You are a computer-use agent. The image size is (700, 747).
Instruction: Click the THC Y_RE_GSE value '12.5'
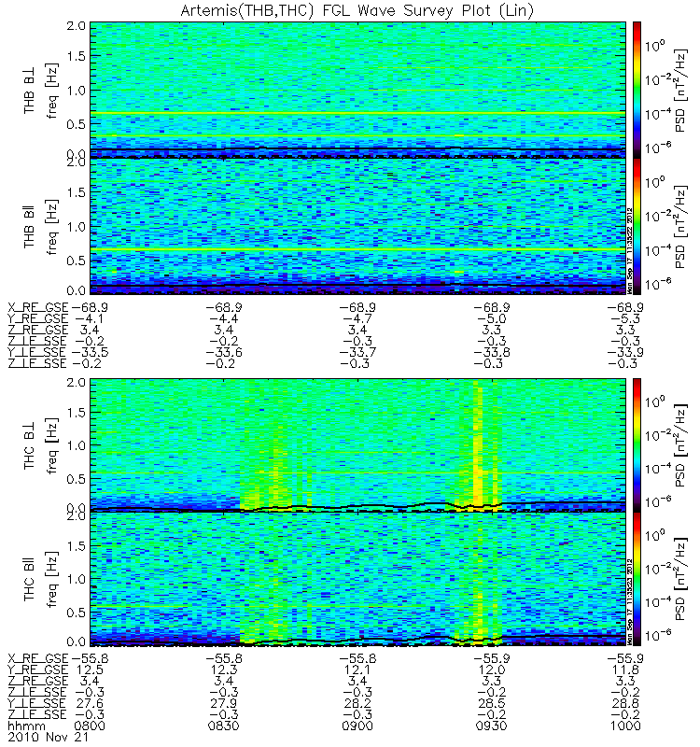(x=90, y=669)
